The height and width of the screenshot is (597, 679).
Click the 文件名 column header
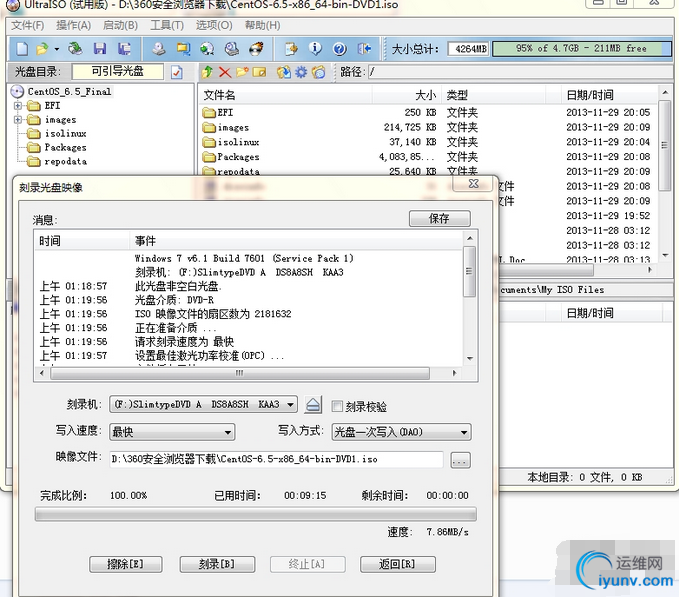point(286,95)
